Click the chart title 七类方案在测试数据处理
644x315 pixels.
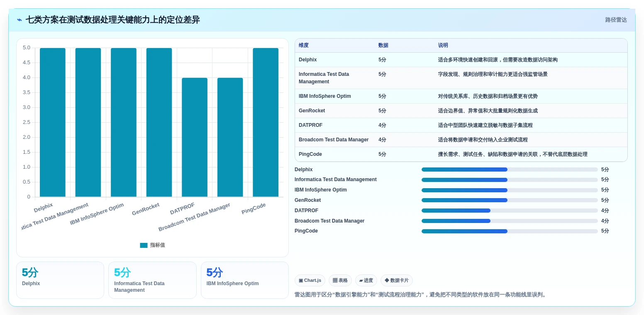tap(112, 20)
